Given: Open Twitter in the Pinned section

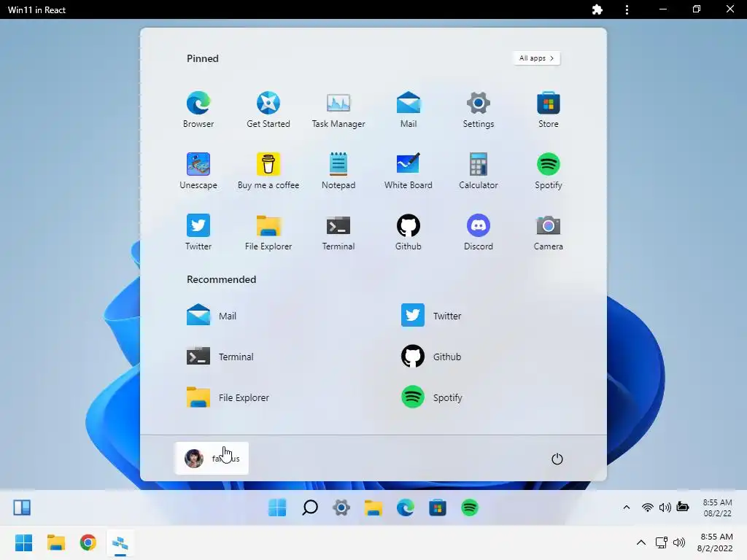Looking at the screenshot, I should (x=198, y=233).
